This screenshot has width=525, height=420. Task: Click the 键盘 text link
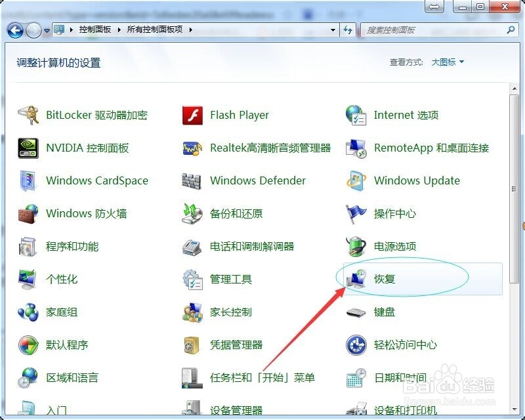[x=385, y=312]
